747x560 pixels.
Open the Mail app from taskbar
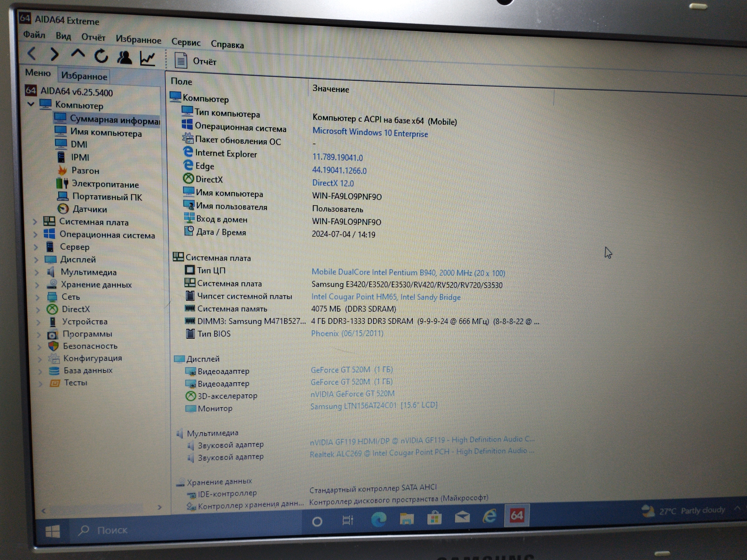click(x=462, y=517)
